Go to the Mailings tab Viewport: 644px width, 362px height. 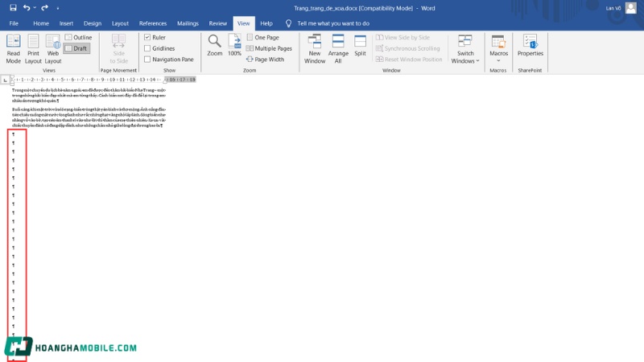click(188, 23)
